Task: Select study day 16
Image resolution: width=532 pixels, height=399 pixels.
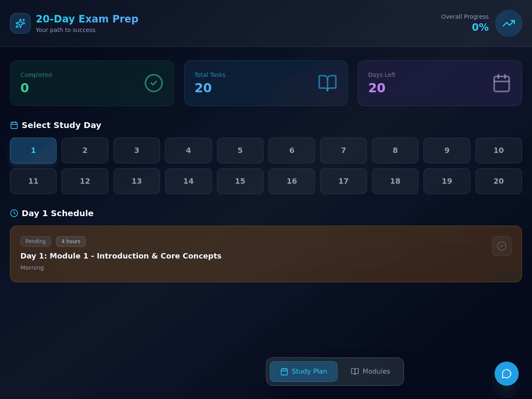Action: coord(292,181)
